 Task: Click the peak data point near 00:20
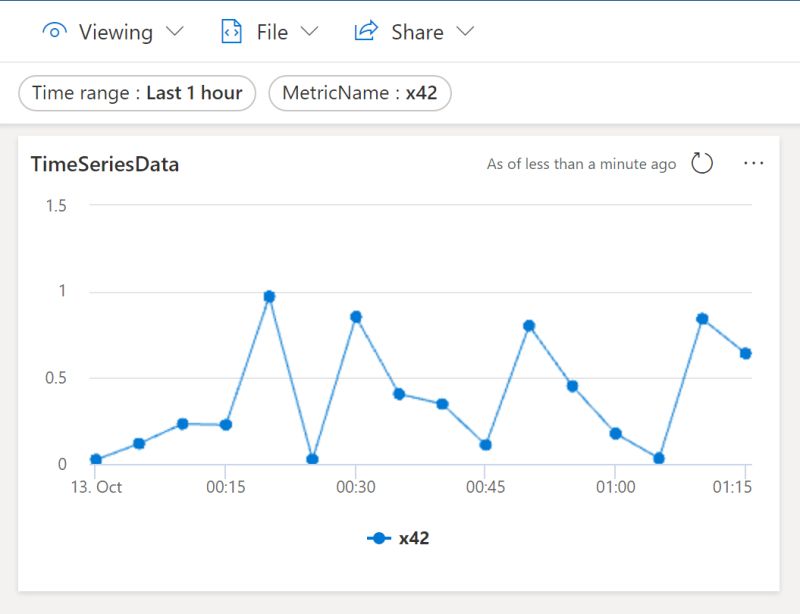(x=268, y=296)
